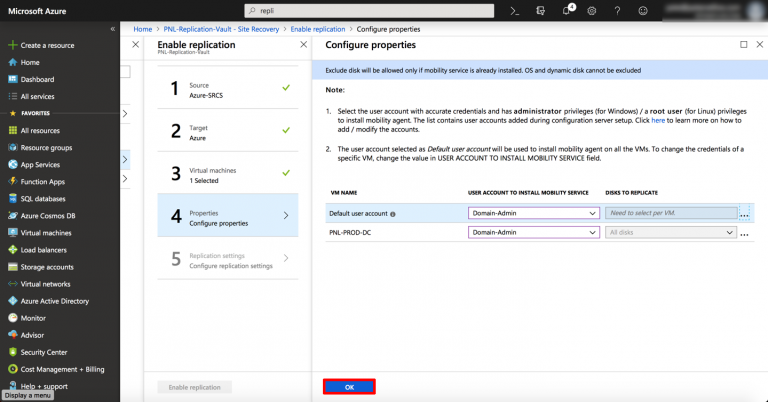
Task: Click the All services list icon
Action: [13, 96]
